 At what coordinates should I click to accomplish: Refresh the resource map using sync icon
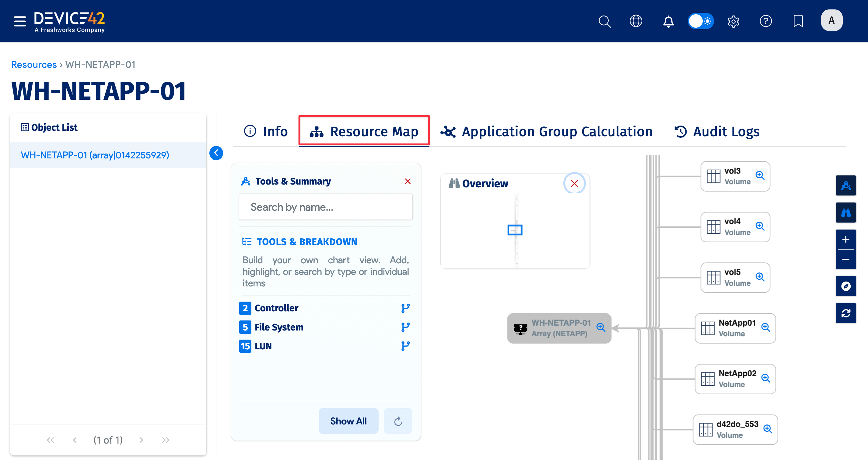pos(845,313)
